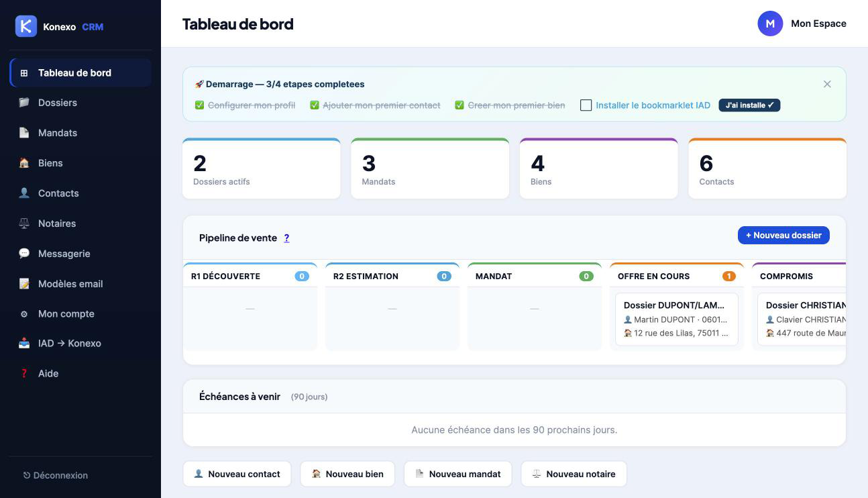Viewport: 868px width, 498px height.
Task: Click the Notaires scales icon in sidebar
Action: point(24,223)
